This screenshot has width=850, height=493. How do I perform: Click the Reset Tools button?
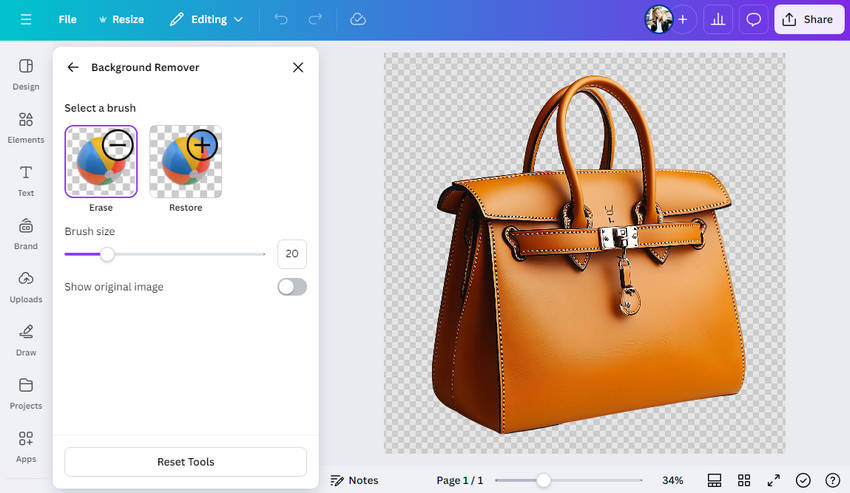click(x=185, y=462)
